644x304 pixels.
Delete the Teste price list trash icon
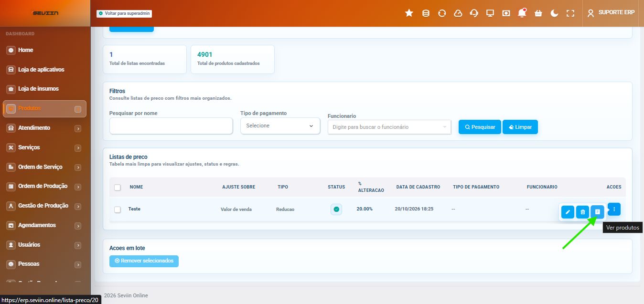pos(582,211)
